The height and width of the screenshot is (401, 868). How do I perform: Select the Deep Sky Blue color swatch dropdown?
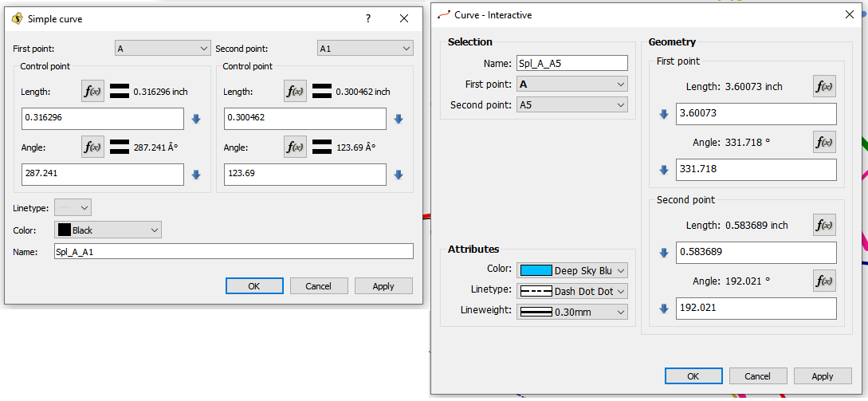point(571,270)
